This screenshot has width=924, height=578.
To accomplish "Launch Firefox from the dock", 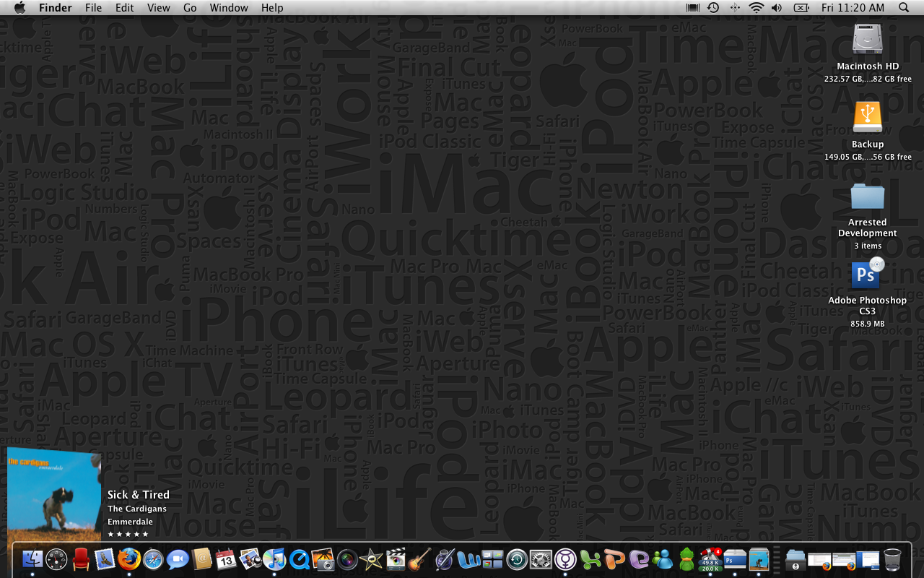I will coord(129,559).
